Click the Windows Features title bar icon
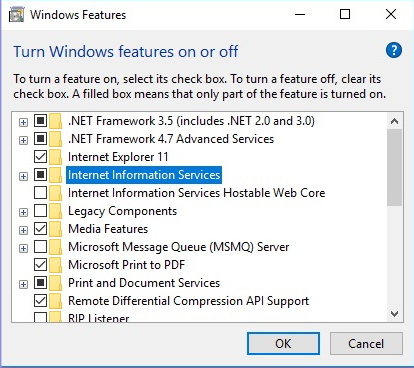 [x=16, y=15]
